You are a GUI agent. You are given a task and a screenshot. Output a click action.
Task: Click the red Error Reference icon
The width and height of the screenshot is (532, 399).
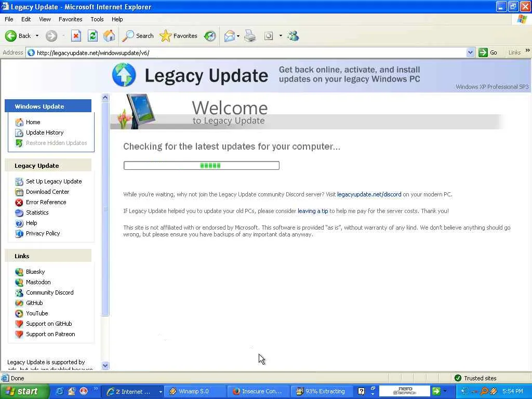19,202
